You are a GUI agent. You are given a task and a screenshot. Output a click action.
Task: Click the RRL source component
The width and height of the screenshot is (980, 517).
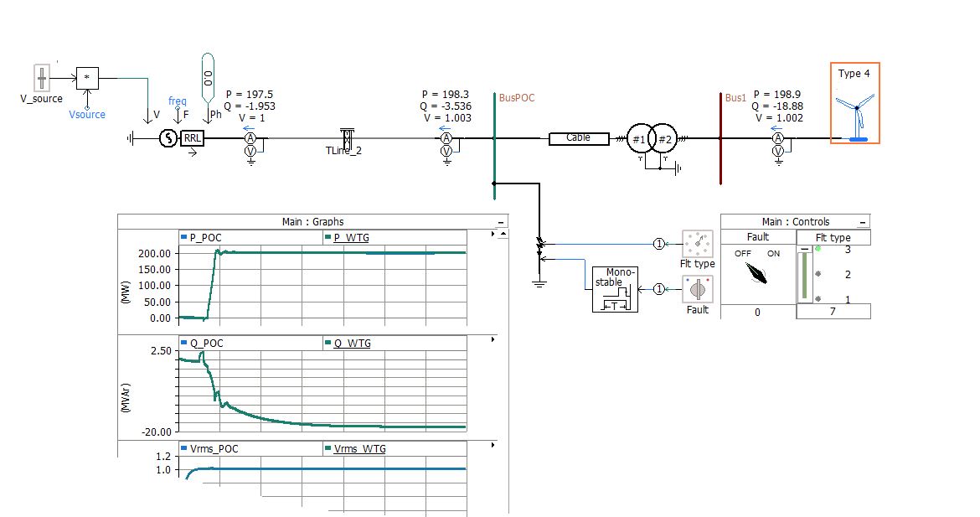click(191, 138)
